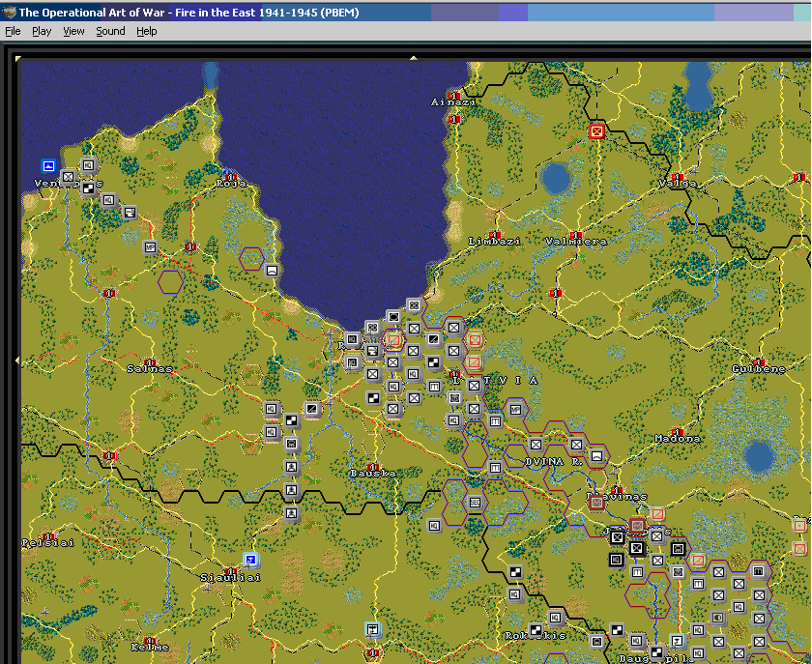Select the lone HQ counter southeast of Bauska
The width and height of the screenshot is (812, 664).
[x=434, y=525]
